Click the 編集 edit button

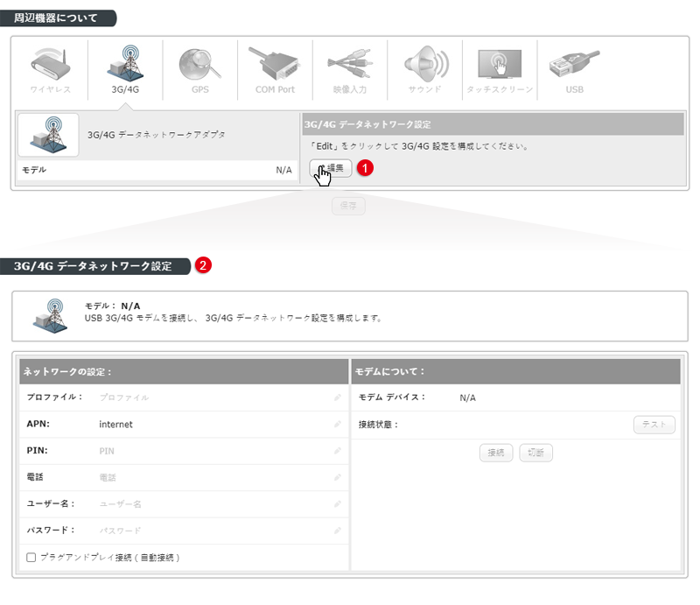click(331, 168)
